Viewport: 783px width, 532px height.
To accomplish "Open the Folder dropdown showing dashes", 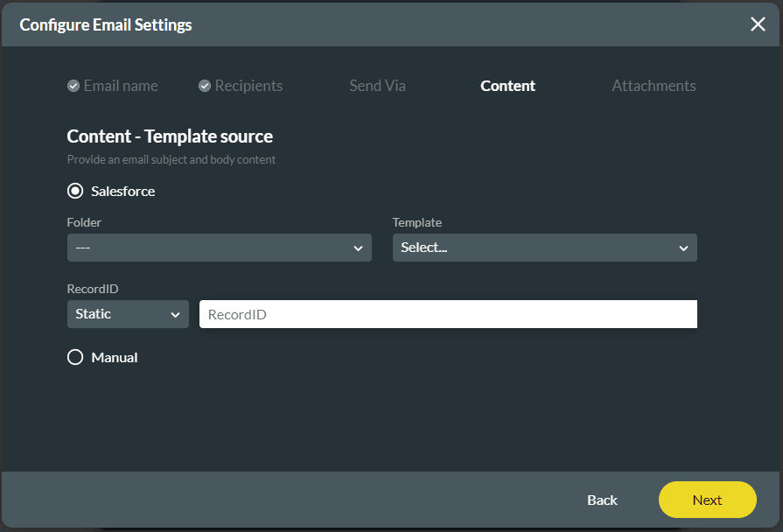I will [219, 248].
